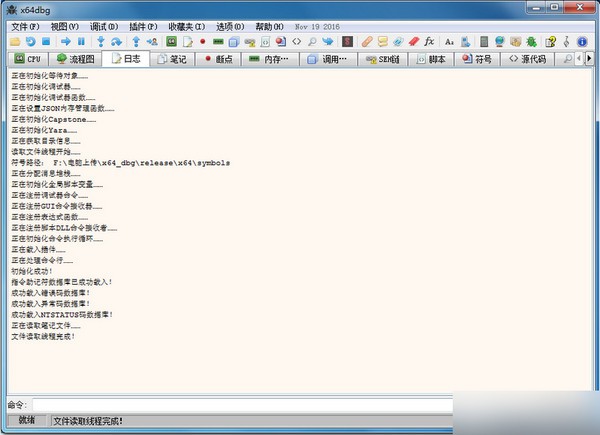
Task: Click the 就绪 status label
Action: tap(27, 420)
